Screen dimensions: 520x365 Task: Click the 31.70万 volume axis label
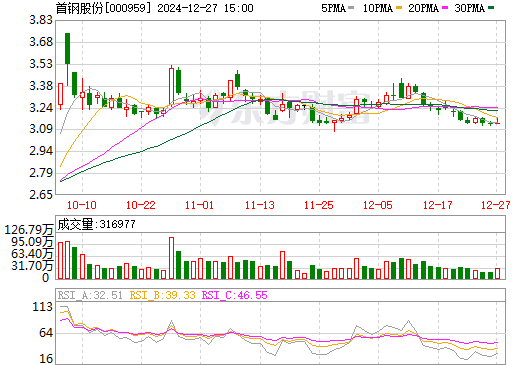[32, 266]
